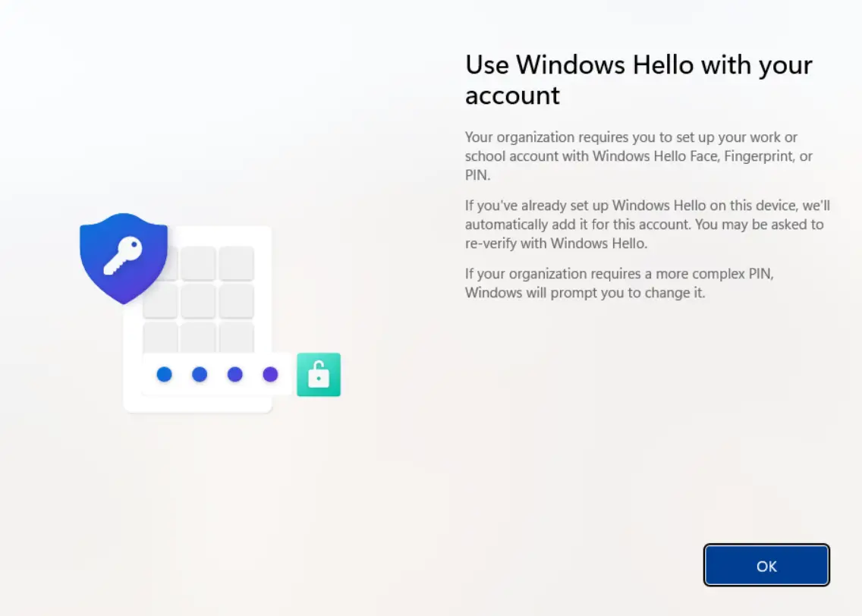Viewport: 862px width, 616px height.
Task: Select the green unlocked padlock icon
Action: (318, 374)
